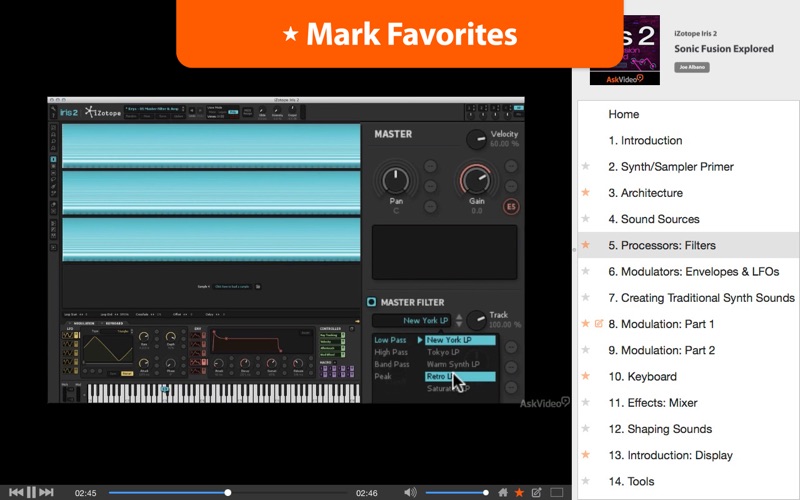The width and height of the screenshot is (800, 500).
Task: Unfavorite the Modulation: Part 1 star
Action: [x=586, y=323]
